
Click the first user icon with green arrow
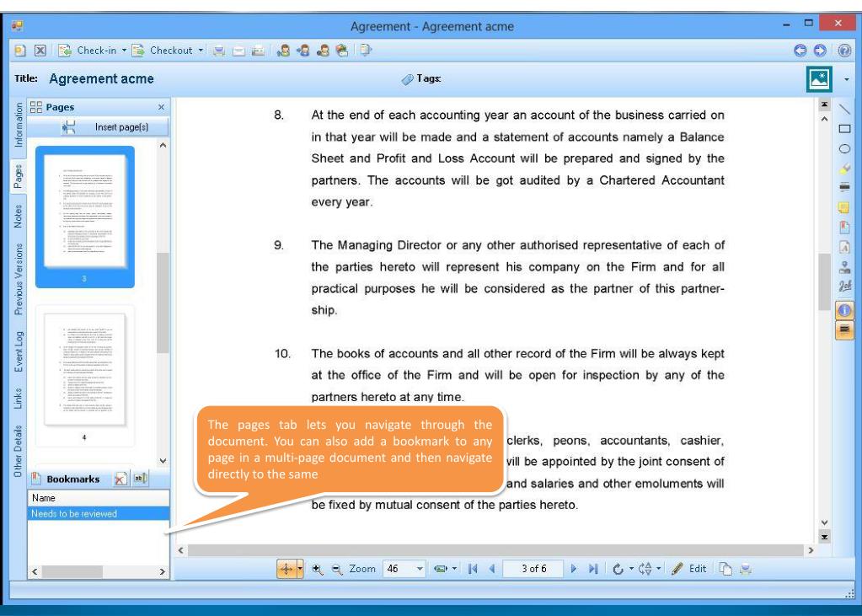coord(284,51)
